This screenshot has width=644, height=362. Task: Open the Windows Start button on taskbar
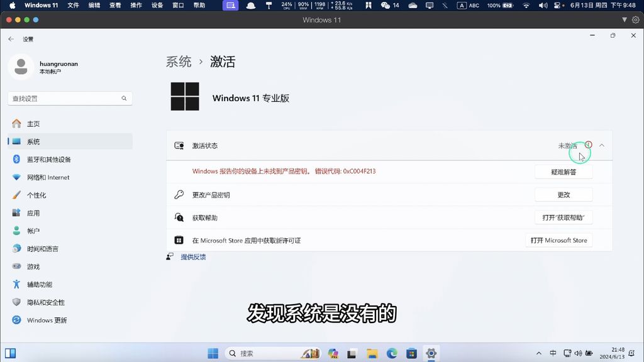[213, 353]
